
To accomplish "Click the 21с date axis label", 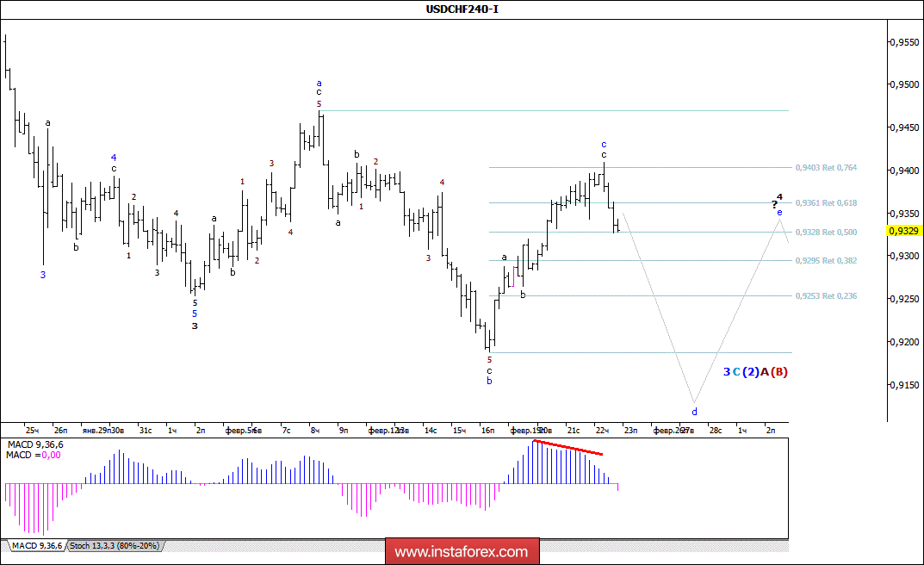I will 573,431.
